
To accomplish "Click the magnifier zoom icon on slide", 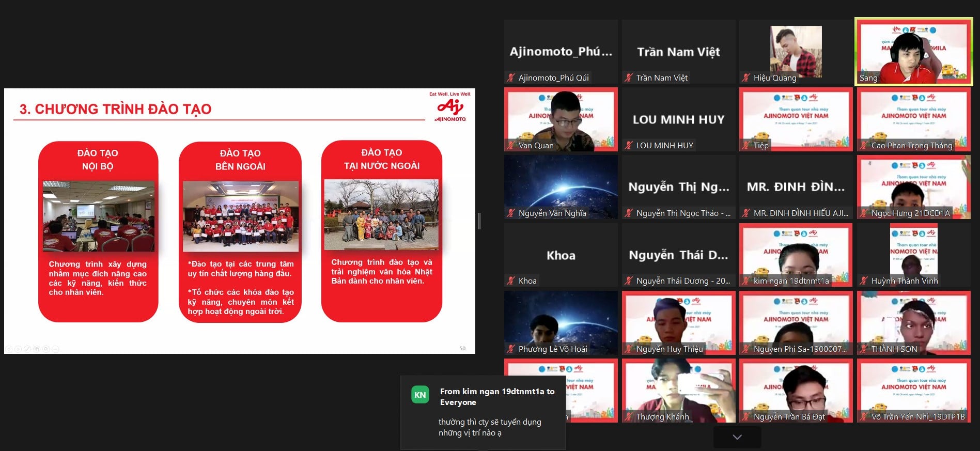I will click(x=46, y=349).
